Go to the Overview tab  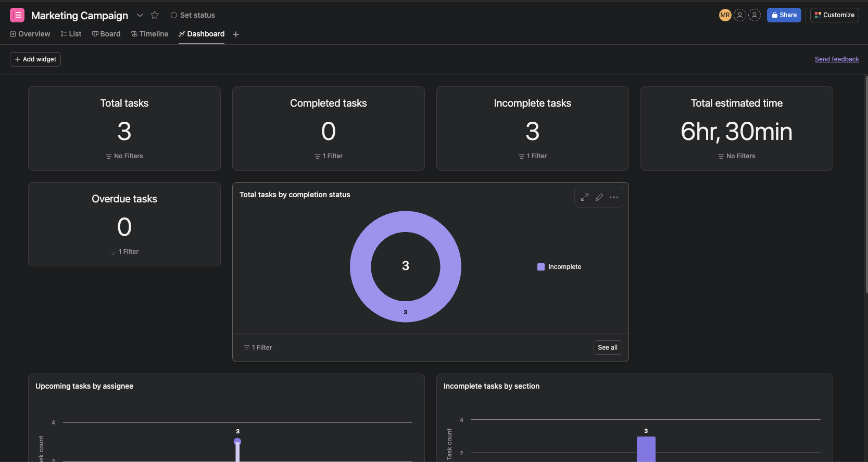(x=30, y=34)
